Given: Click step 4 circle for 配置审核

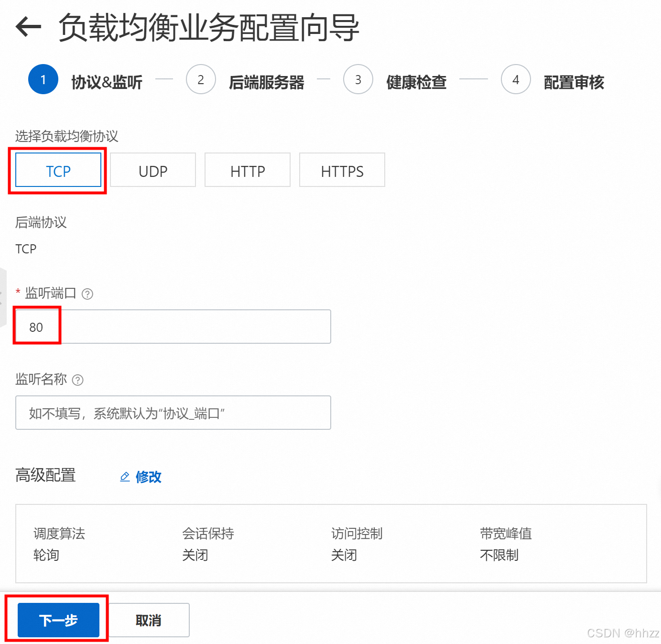Looking at the screenshot, I should tap(516, 79).
